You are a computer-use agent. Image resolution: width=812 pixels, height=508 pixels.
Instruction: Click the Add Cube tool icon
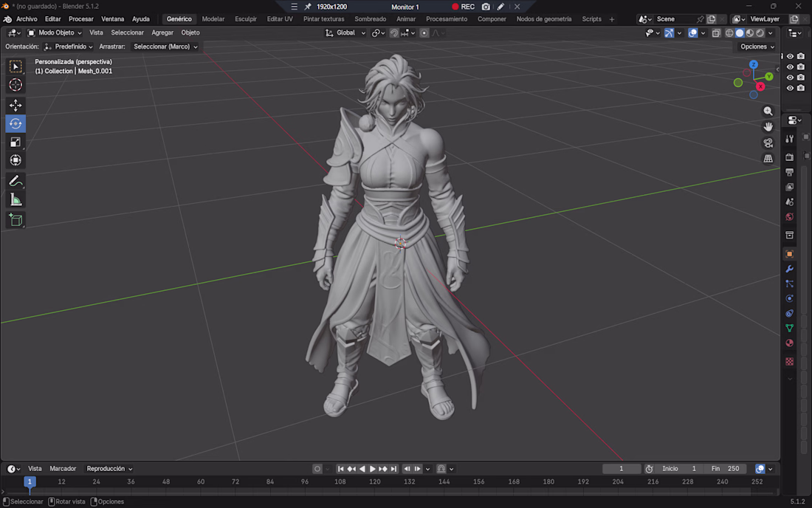[x=16, y=220]
